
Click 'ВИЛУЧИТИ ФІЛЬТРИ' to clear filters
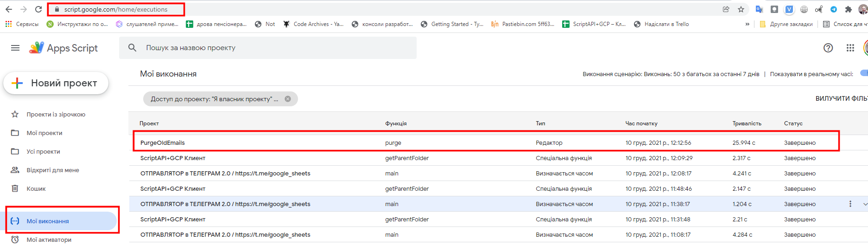click(841, 98)
